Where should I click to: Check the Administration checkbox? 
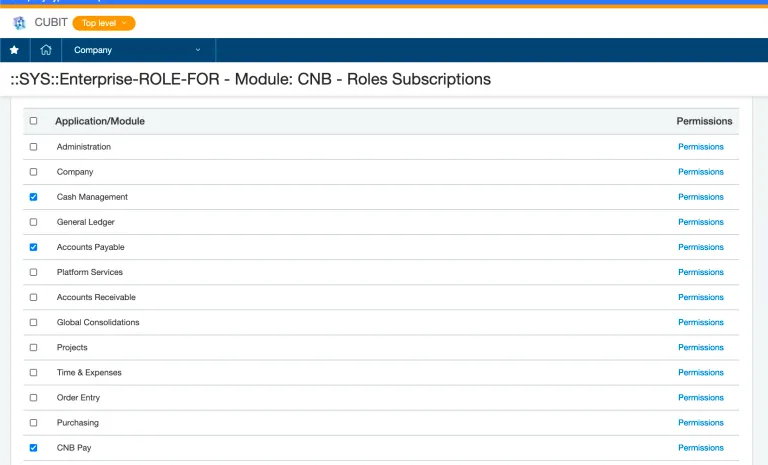click(33, 147)
